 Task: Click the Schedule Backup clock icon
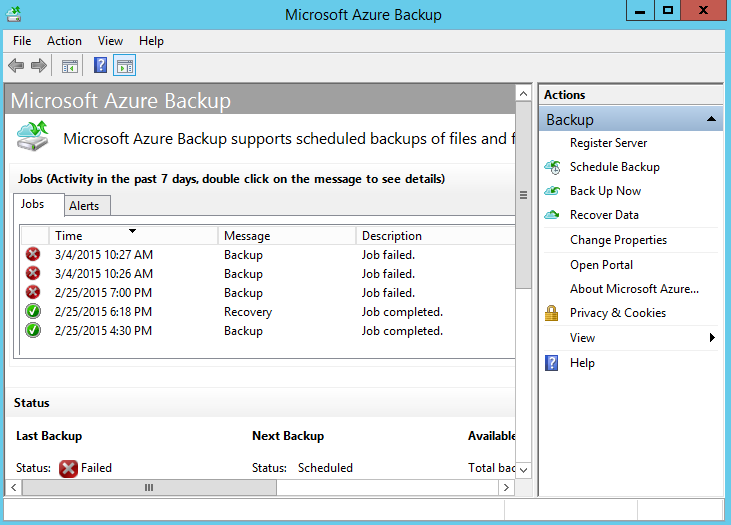tap(552, 167)
